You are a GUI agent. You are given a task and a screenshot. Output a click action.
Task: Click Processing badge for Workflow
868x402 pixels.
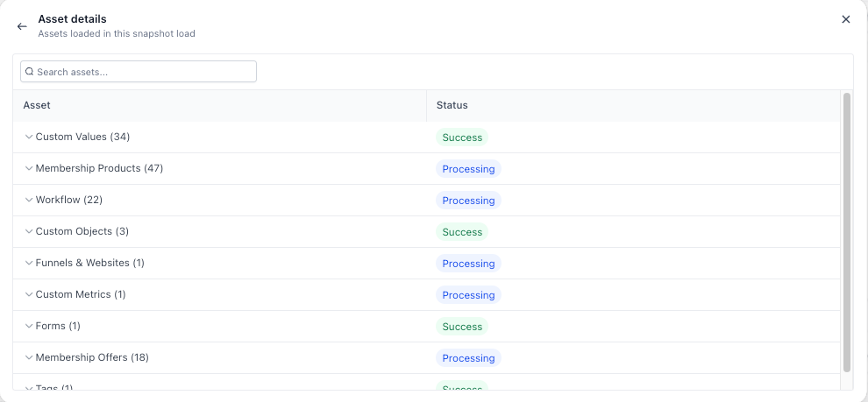(x=468, y=201)
